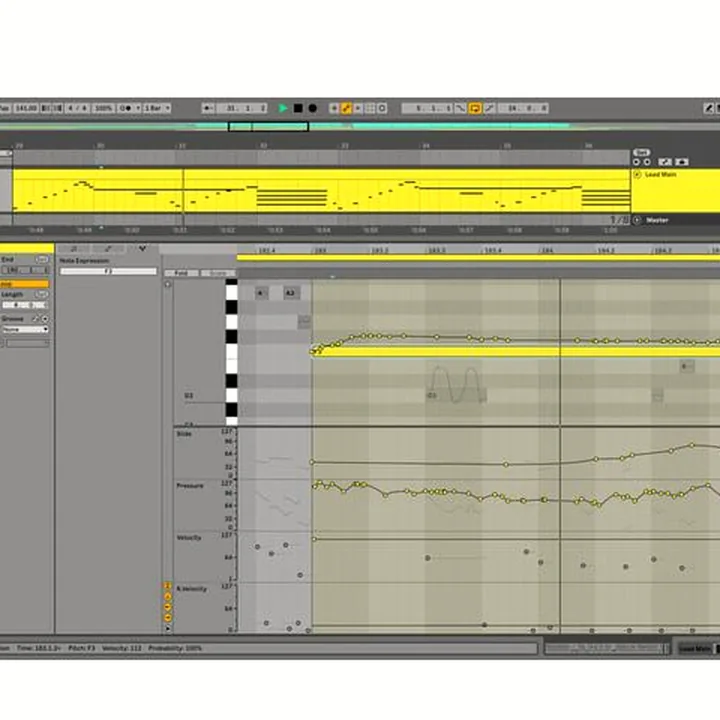Viewport: 720px width, 720px height.
Task: Unfold the Master track
Action: [637, 220]
